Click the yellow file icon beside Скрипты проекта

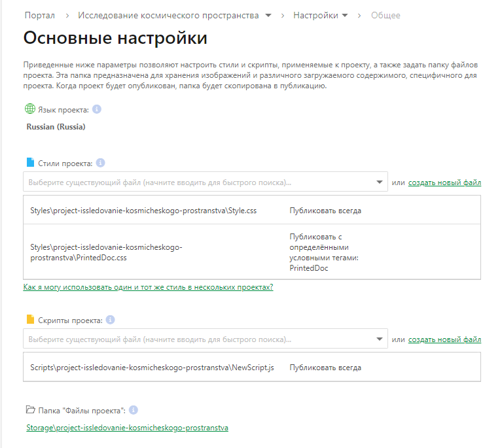pyautogui.click(x=30, y=319)
